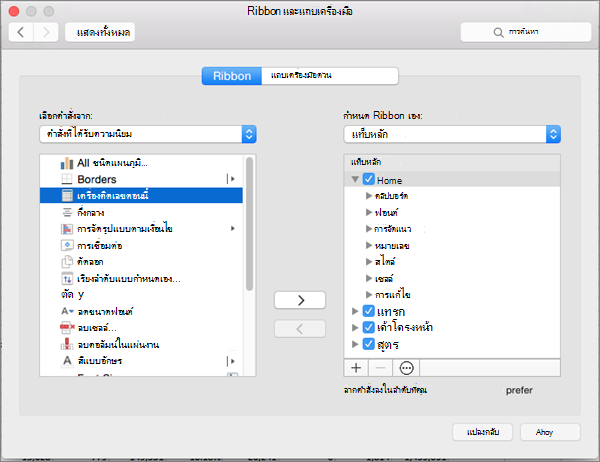Add selected command with right arrow button
Viewport: 600px width, 462px height.
[300, 300]
